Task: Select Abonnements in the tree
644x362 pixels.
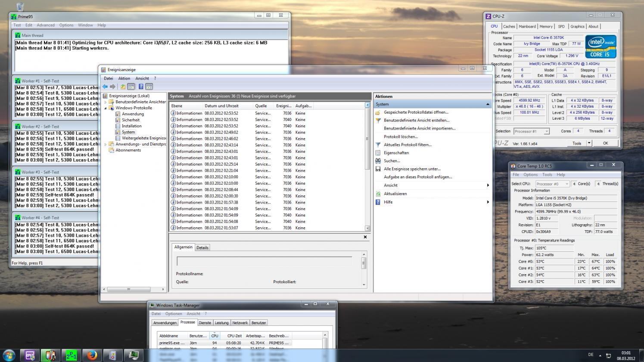Action: (x=128, y=150)
